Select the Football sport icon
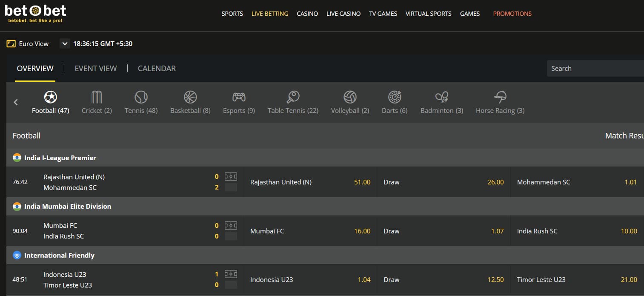The image size is (644, 296). coord(51,97)
